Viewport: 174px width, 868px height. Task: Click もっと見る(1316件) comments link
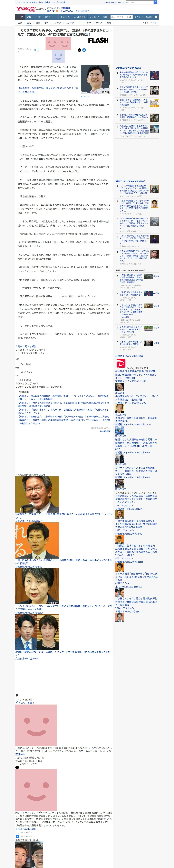(25, 829)
